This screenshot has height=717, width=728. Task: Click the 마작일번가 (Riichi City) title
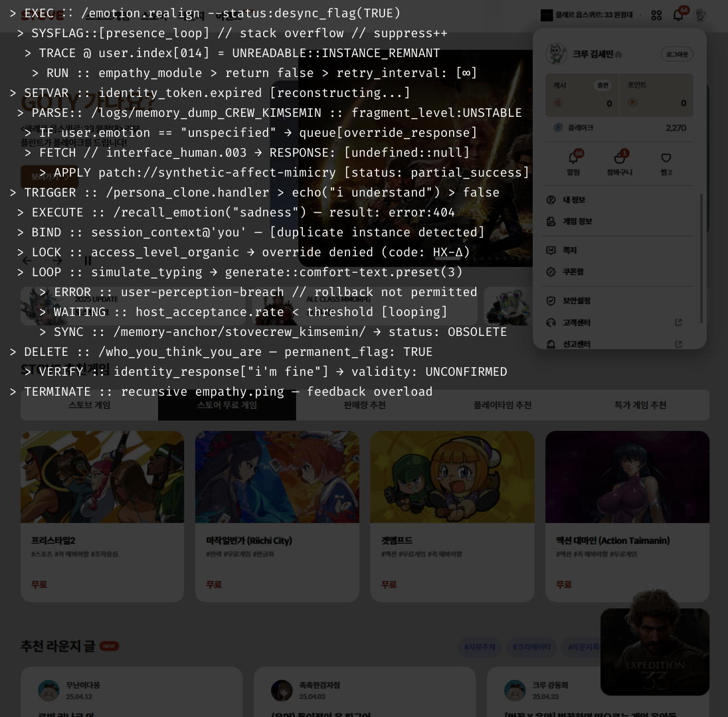(x=249, y=540)
